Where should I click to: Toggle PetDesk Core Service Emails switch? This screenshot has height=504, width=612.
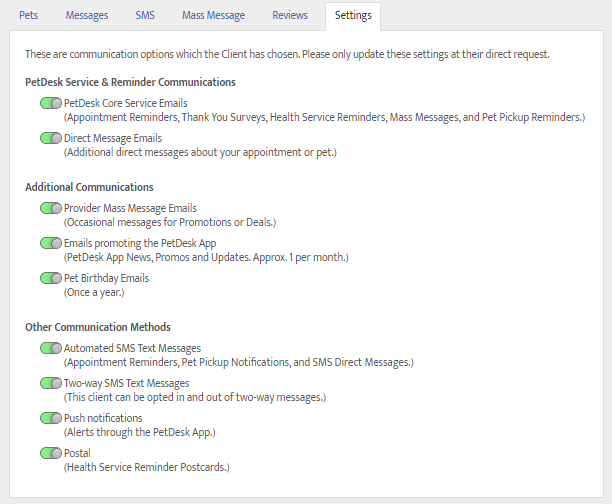[51, 103]
